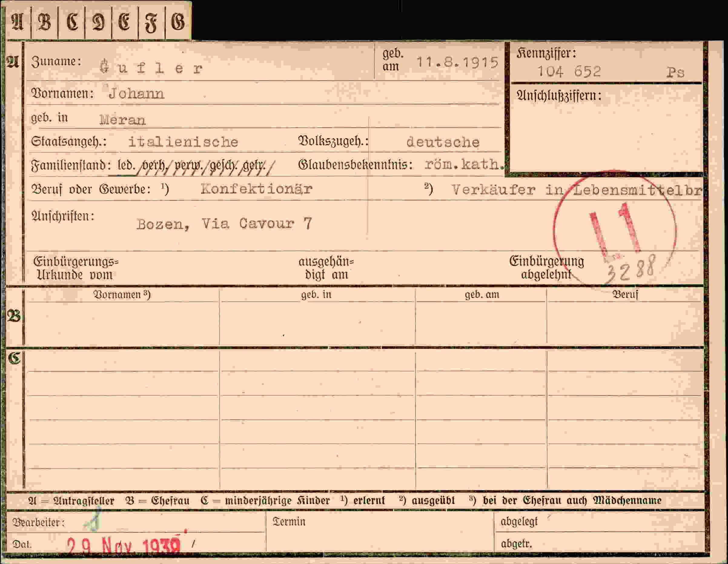Viewport: 728px width, 564px height.
Task: Click the "Dat." label
Action: [x=22, y=545]
